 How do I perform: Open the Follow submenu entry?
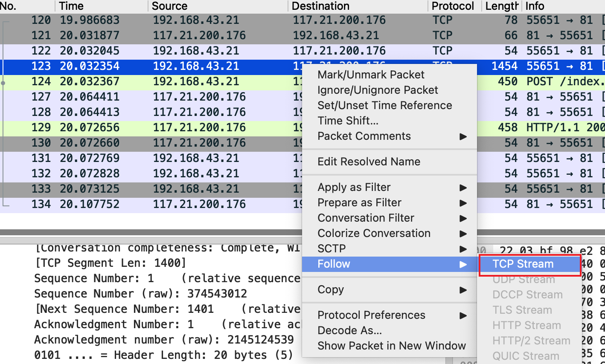[334, 264]
